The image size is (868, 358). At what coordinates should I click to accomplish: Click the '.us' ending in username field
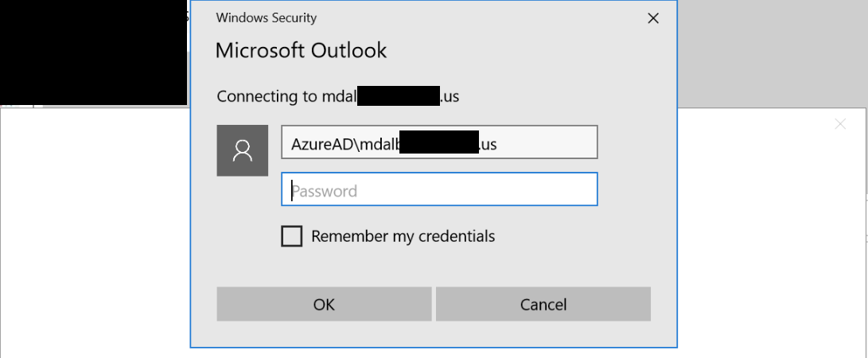(x=488, y=145)
